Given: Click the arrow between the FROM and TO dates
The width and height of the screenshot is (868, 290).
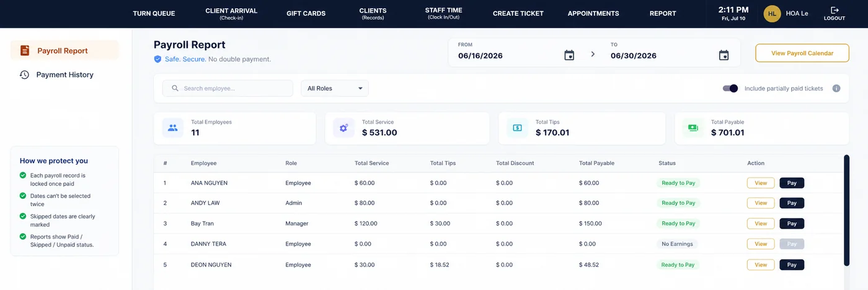Looking at the screenshot, I should [x=593, y=54].
